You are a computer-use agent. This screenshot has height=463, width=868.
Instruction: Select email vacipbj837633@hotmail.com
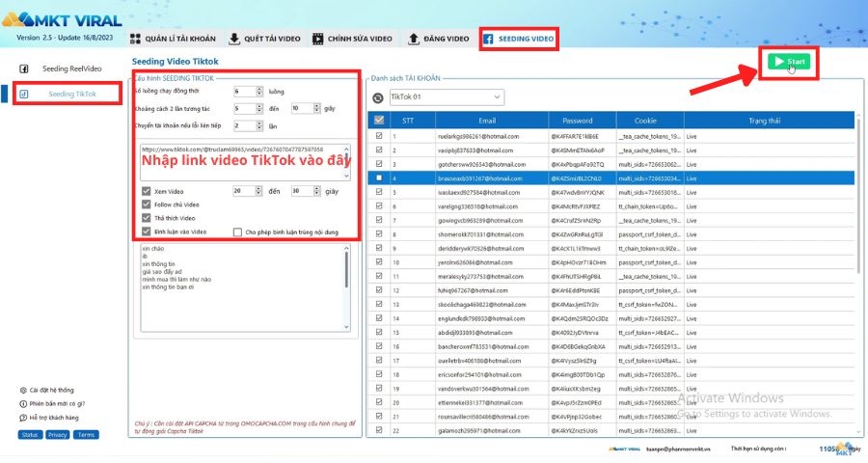[x=475, y=150]
